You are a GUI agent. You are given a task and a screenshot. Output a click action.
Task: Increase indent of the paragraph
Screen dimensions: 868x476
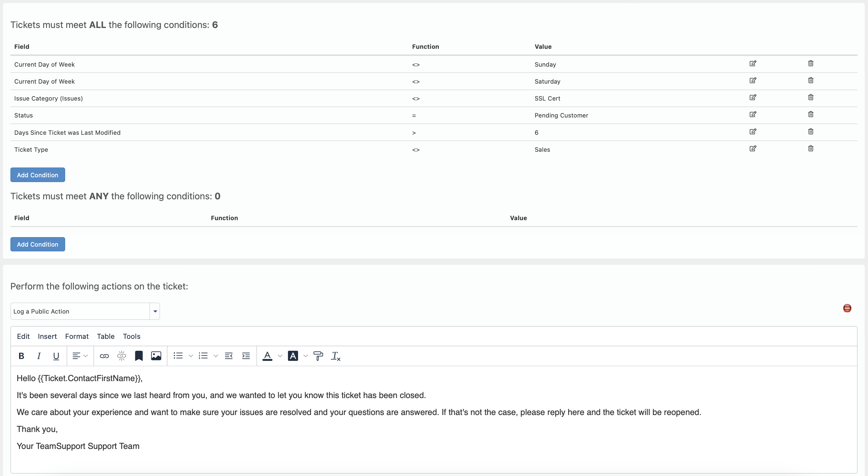[246, 356]
